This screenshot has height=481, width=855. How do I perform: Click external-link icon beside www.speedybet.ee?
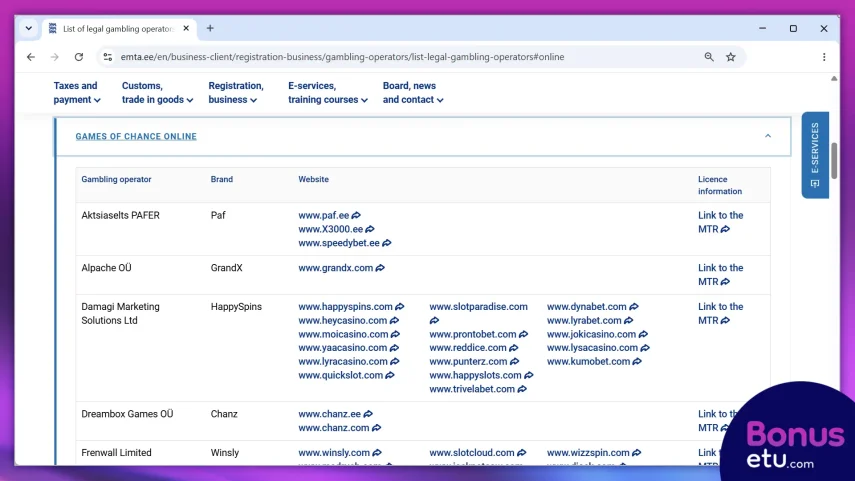click(387, 243)
